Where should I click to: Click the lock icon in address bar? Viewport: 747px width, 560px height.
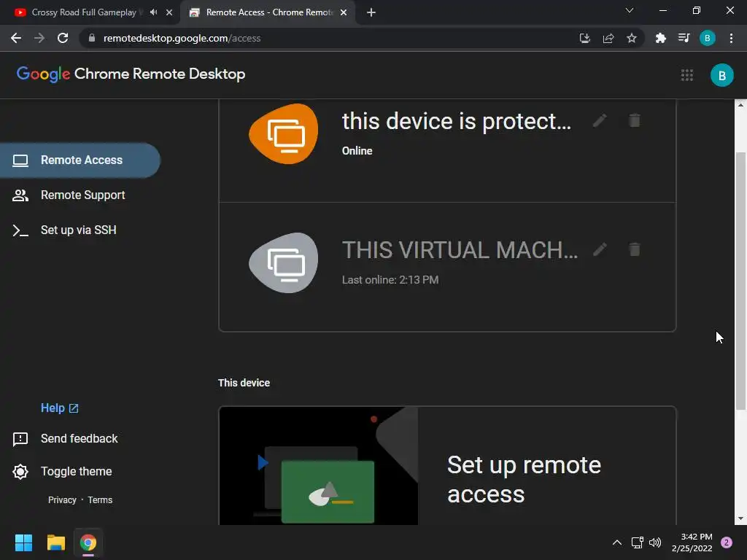[x=92, y=38]
